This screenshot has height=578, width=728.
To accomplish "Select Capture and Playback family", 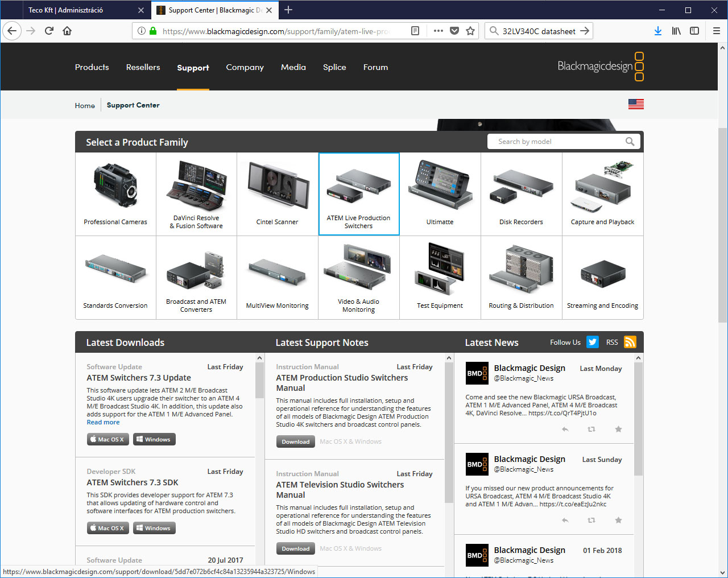I will pyautogui.click(x=603, y=194).
